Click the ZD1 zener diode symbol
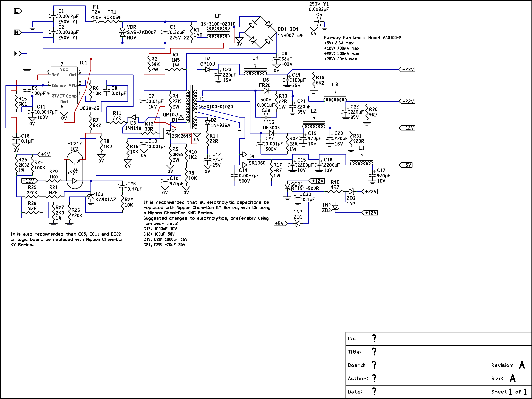The width and height of the screenshot is (532, 399). (x=298, y=224)
